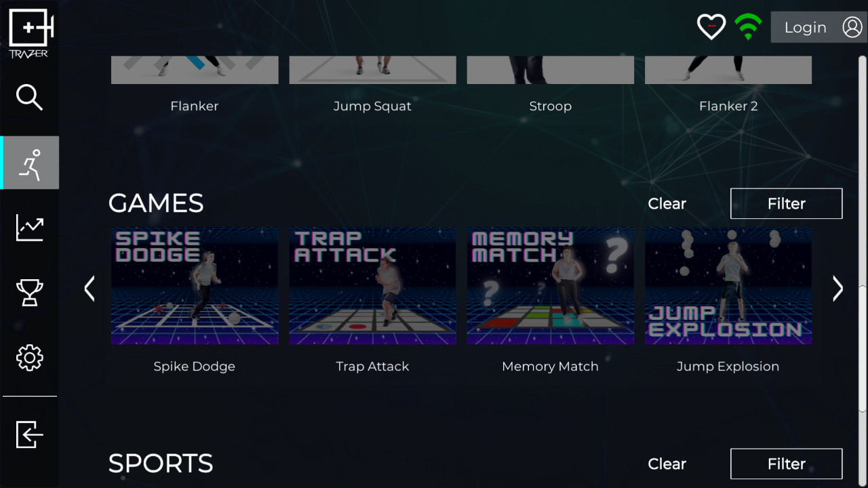The image size is (868, 488).
Task: Clear the Sports filter
Action: (667, 464)
